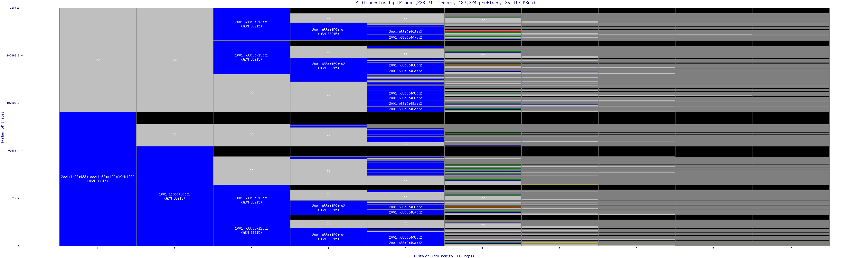Click hop number 9 on the x-axis
The height and width of the screenshot is (258, 868).
[713, 248]
